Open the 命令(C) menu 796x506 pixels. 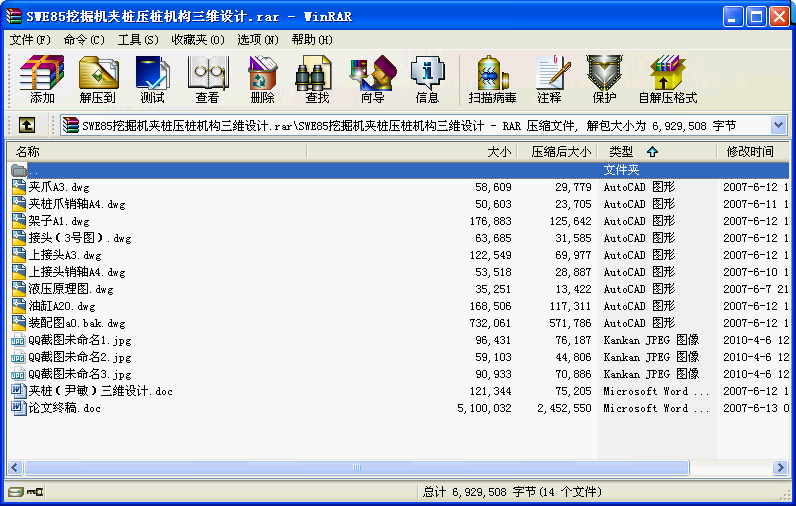(84, 40)
